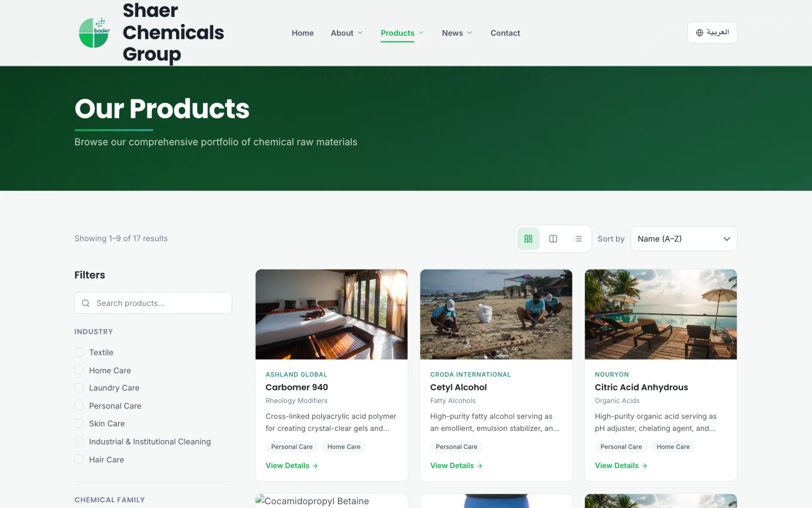Image resolution: width=812 pixels, height=508 pixels.
Task: Click the search magnifier icon in Filters
Action: tap(85, 303)
